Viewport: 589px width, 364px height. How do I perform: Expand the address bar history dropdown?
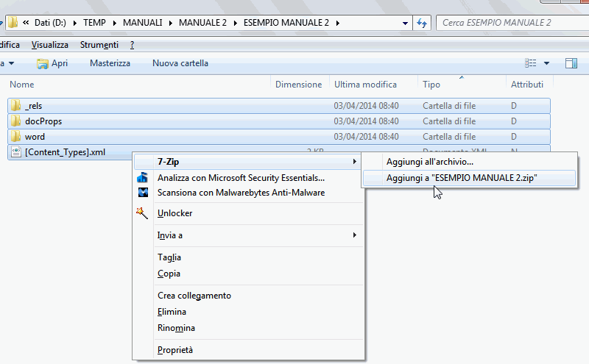pyautogui.click(x=405, y=23)
